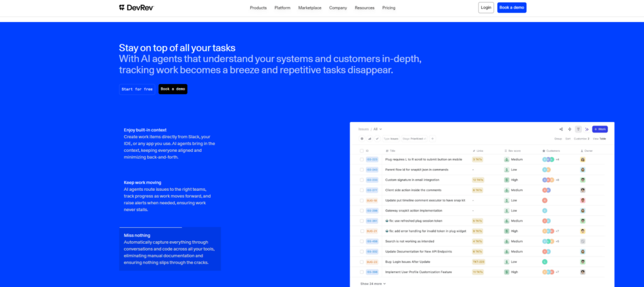The height and width of the screenshot is (287, 644).
Task: Open the Sort option
Action: tap(568, 139)
